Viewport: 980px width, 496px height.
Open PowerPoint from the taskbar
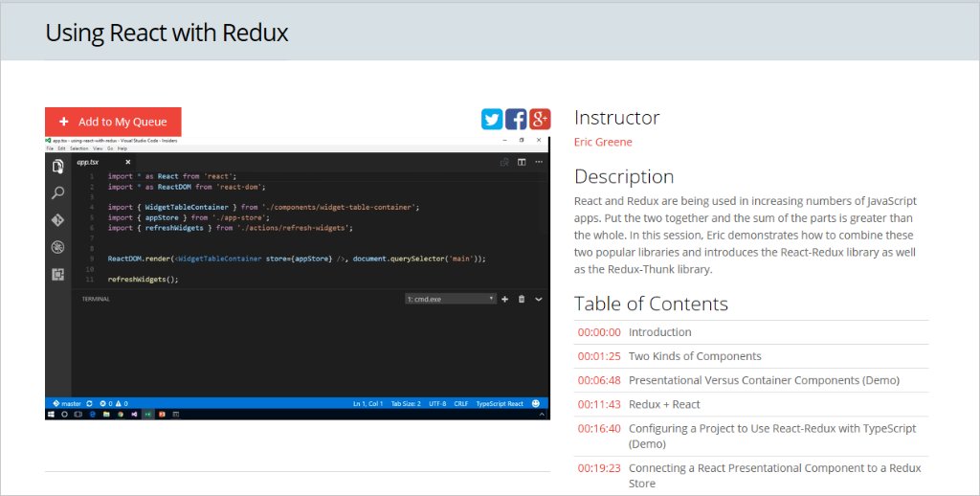coord(162,414)
